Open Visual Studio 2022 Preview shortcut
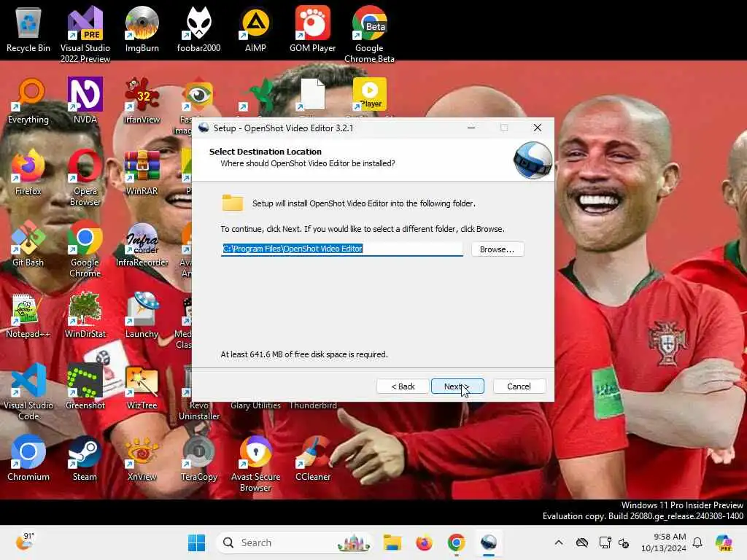 pyautogui.click(x=85, y=34)
